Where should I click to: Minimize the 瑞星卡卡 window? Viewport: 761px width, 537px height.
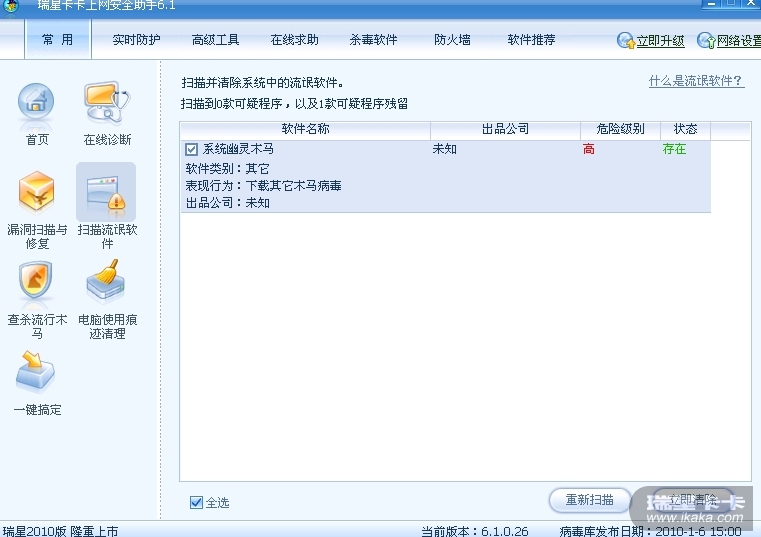pos(711,4)
